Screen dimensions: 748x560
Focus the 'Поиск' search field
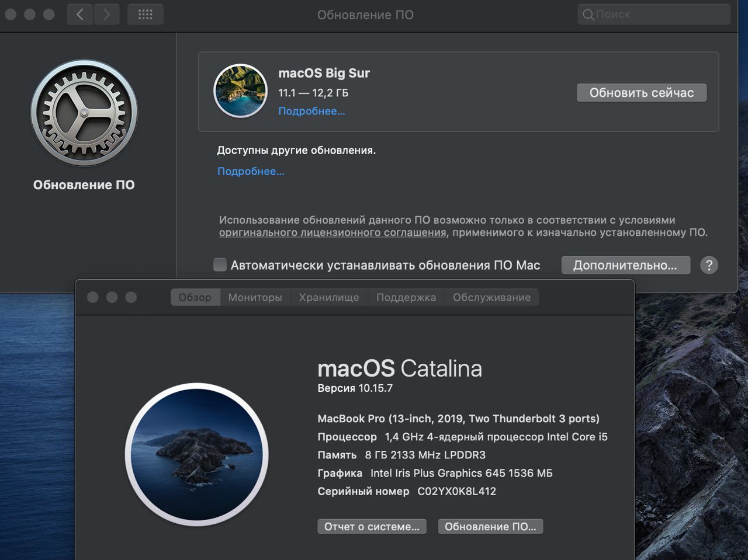[x=654, y=15]
